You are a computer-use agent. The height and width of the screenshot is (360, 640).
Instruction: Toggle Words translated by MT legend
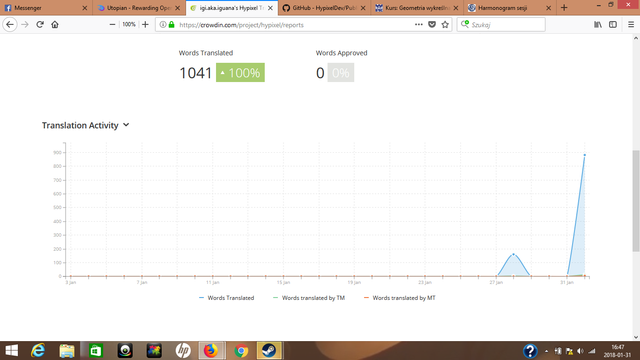tap(400, 298)
